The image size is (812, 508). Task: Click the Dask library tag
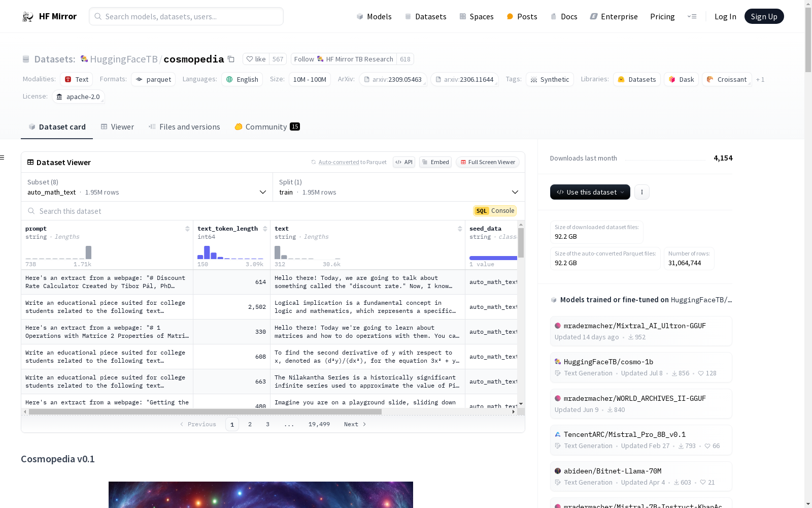(681, 79)
